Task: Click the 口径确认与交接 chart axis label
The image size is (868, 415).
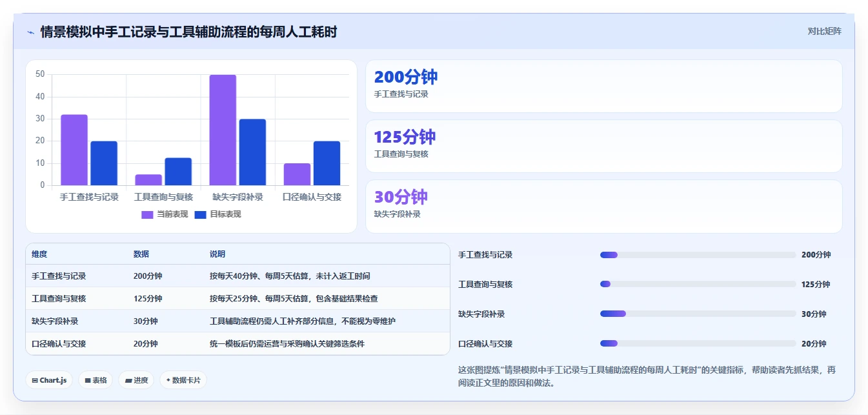Action: tap(312, 197)
